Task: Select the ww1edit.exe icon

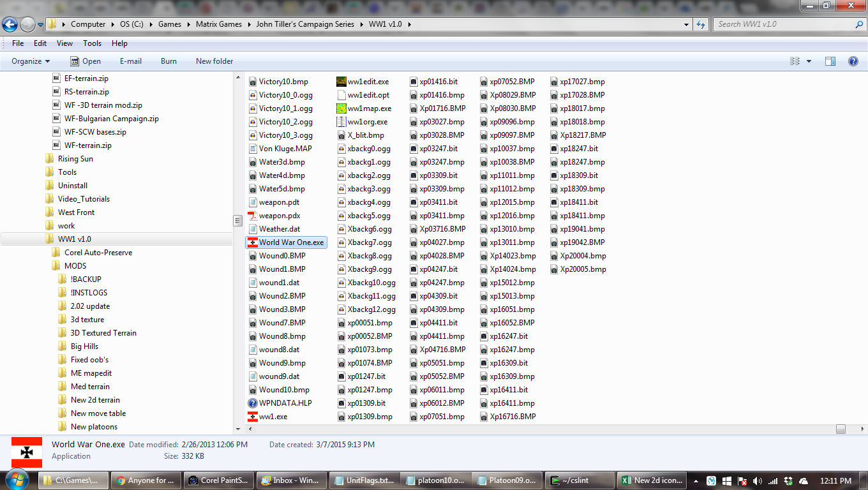Action: [341, 82]
